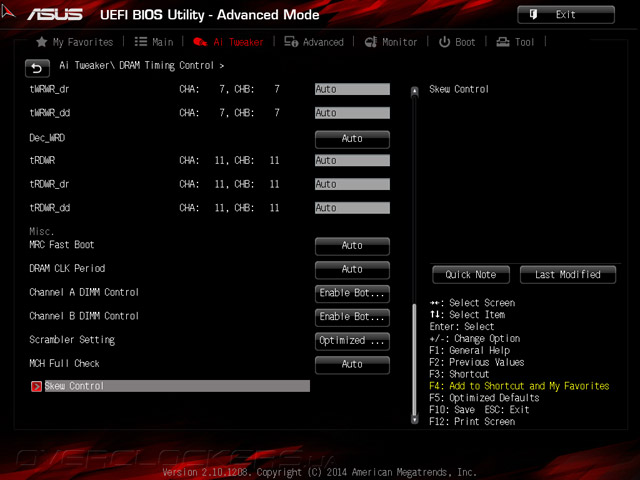Click the Boot power icon
The height and width of the screenshot is (480, 640).
coord(444,42)
